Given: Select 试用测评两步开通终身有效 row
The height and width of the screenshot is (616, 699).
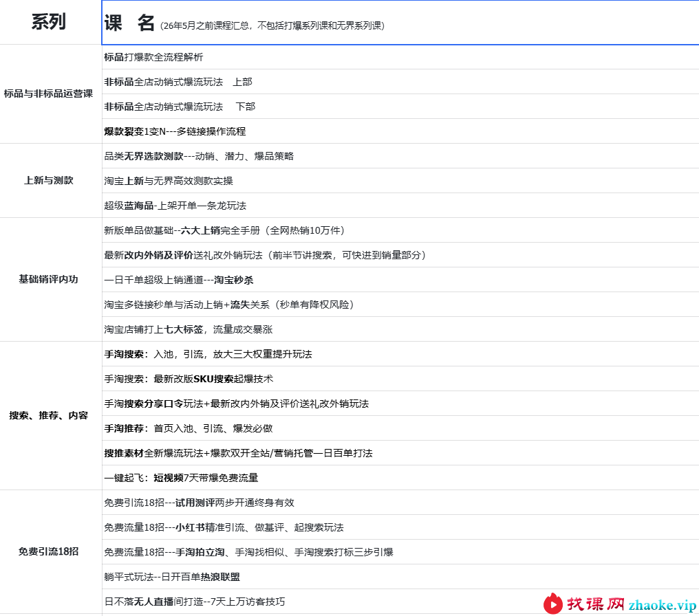Looking at the screenshot, I should coord(400,503).
